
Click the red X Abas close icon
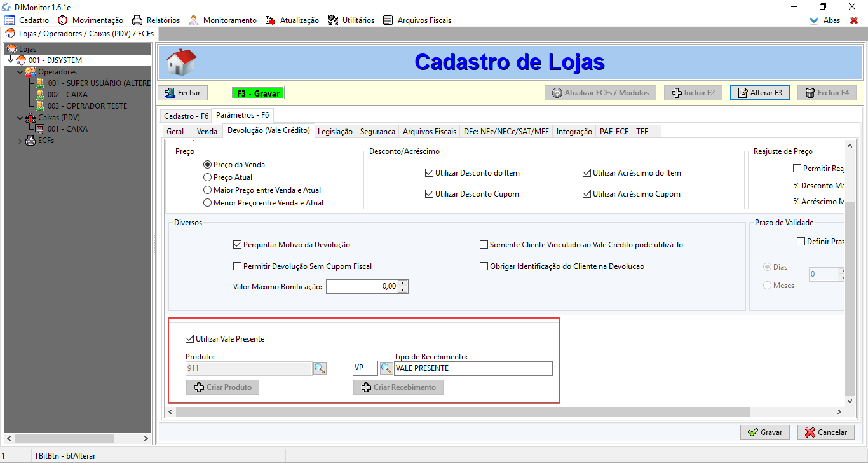pyautogui.click(x=854, y=20)
